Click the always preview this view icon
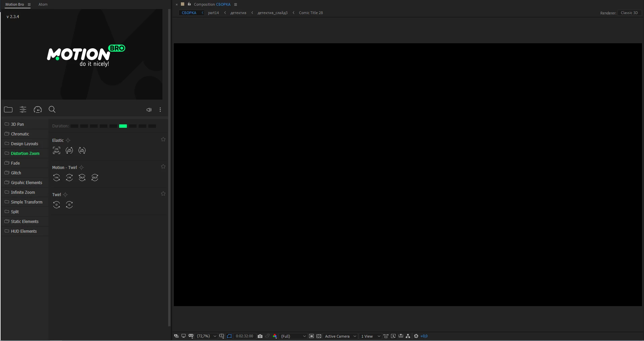 (176, 336)
